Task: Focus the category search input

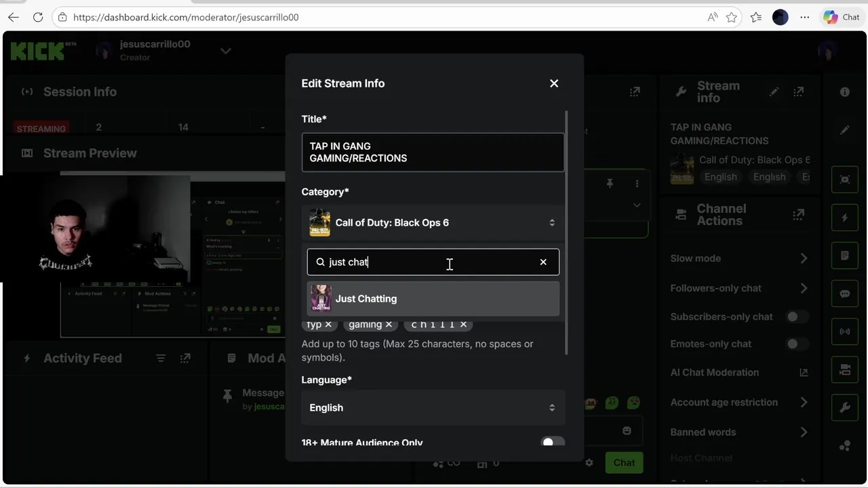Action: click(x=433, y=262)
